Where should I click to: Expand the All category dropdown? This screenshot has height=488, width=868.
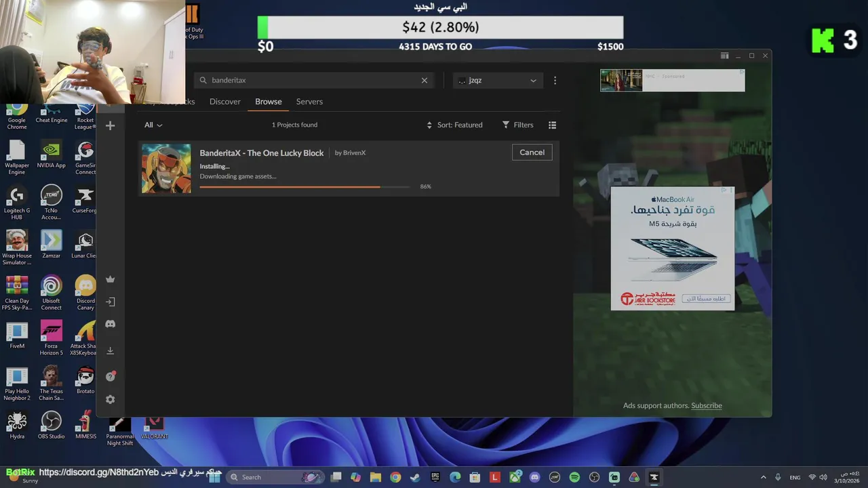(x=153, y=125)
